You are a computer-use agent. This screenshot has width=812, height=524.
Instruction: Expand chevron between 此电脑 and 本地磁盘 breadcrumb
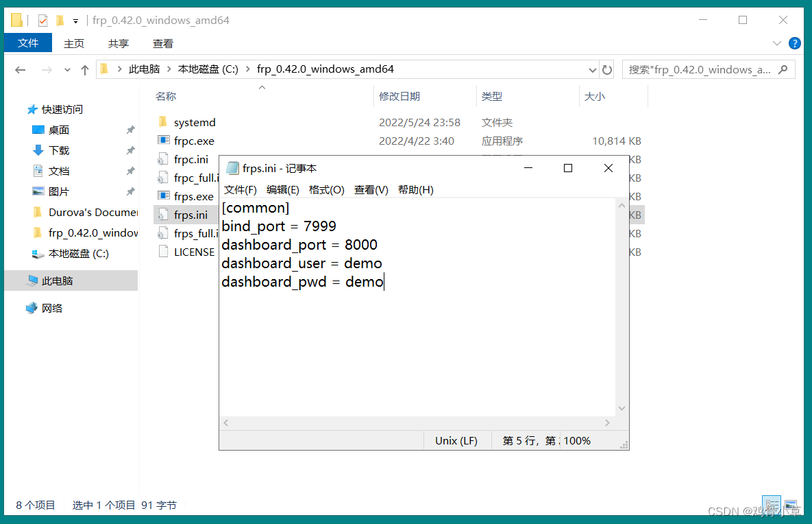(169, 69)
